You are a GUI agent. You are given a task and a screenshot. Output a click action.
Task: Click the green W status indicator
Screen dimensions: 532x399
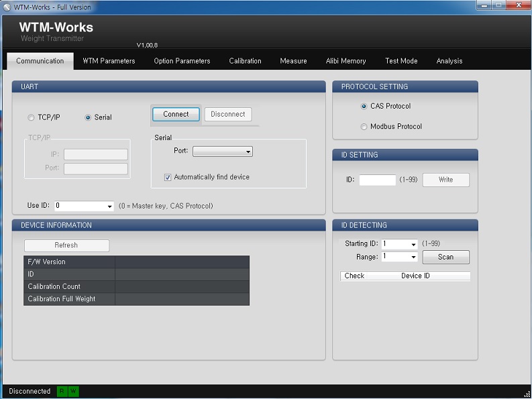click(73, 391)
